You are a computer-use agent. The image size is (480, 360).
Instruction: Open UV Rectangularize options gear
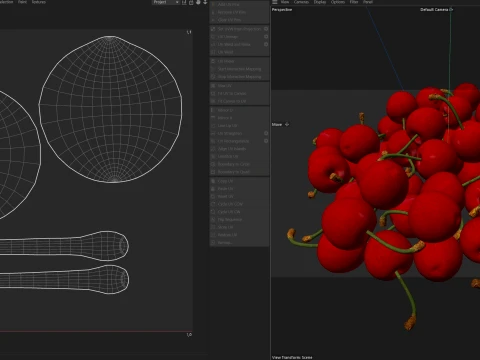[x=266, y=141]
